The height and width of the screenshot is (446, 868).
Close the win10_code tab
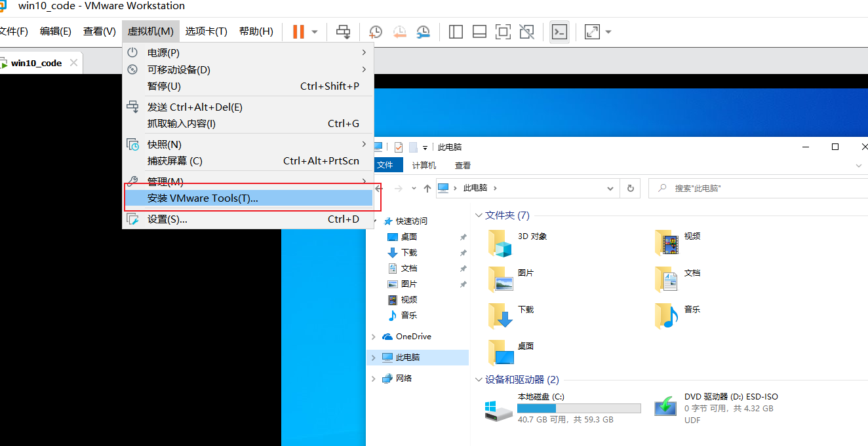click(73, 63)
